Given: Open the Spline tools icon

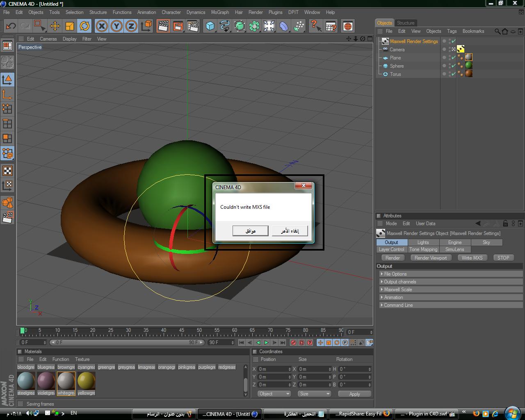Looking at the screenshot, I should [225, 26].
